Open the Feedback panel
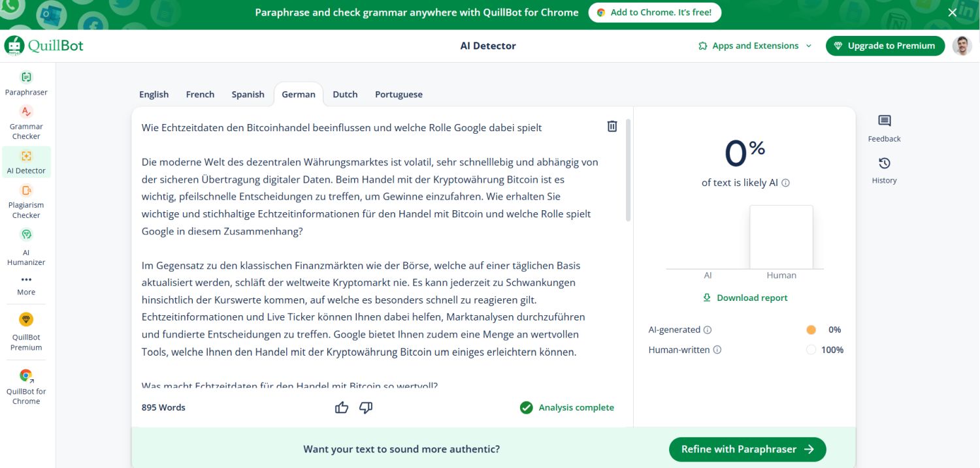 [x=884, y=128]
